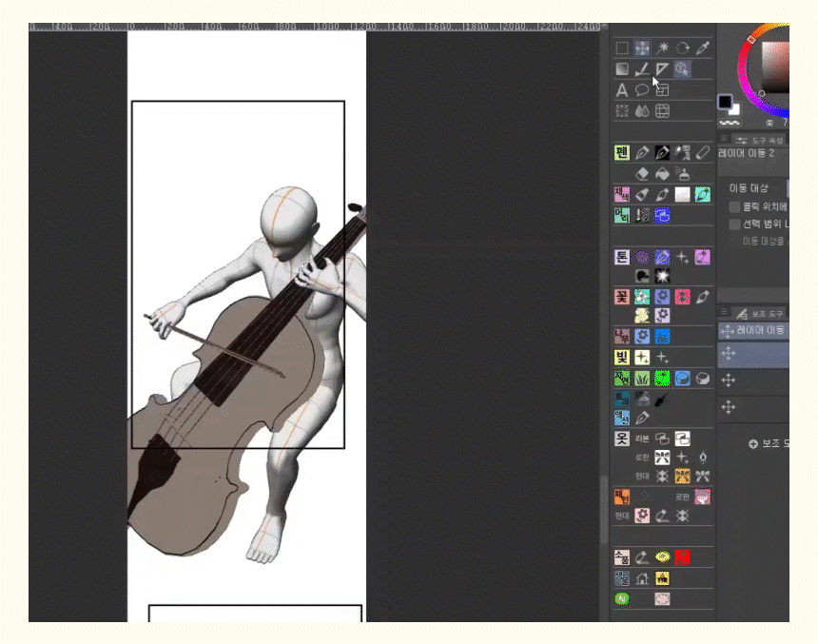Toggle the 선택 범위 checkbox
The image size is (818, 644).
click(734, 224)
